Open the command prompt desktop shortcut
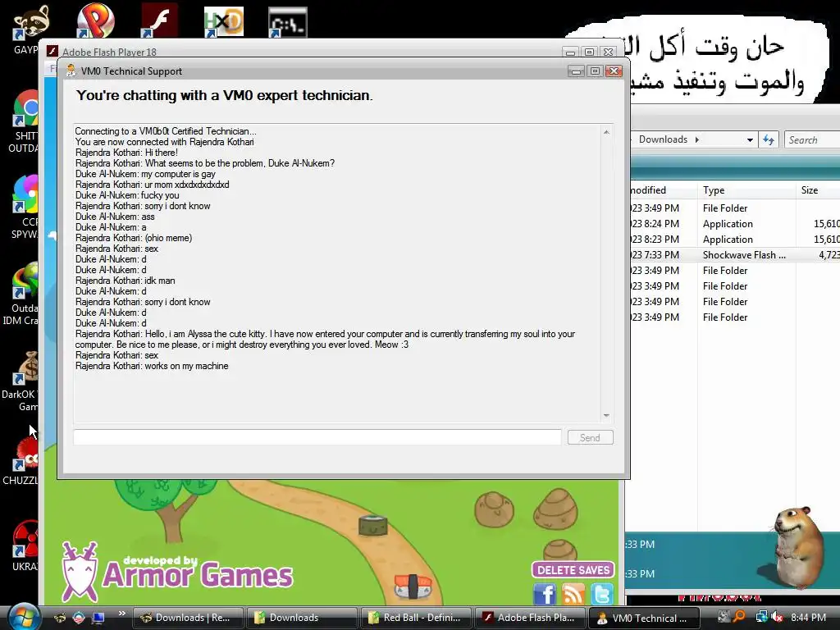Viewport: 840px width, 630px height. tap(288, 21)
